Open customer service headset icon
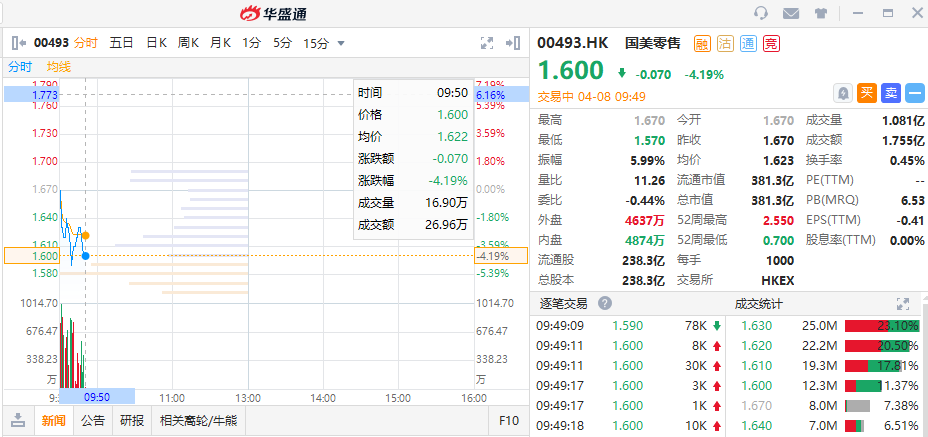Viewport: 928px width, 437px height. (761, 12)
